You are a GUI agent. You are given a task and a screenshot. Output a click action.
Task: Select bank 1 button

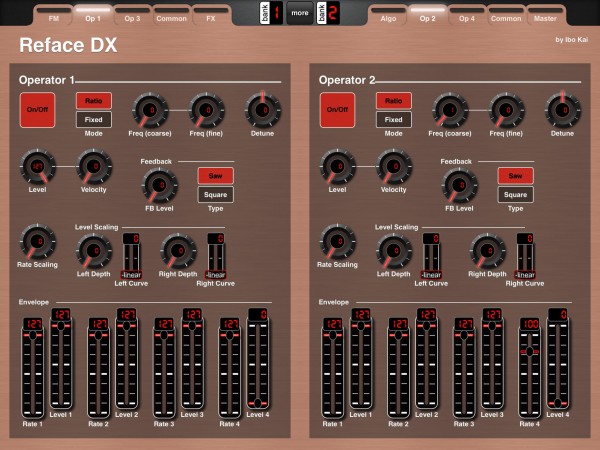[x=271, y=13]
